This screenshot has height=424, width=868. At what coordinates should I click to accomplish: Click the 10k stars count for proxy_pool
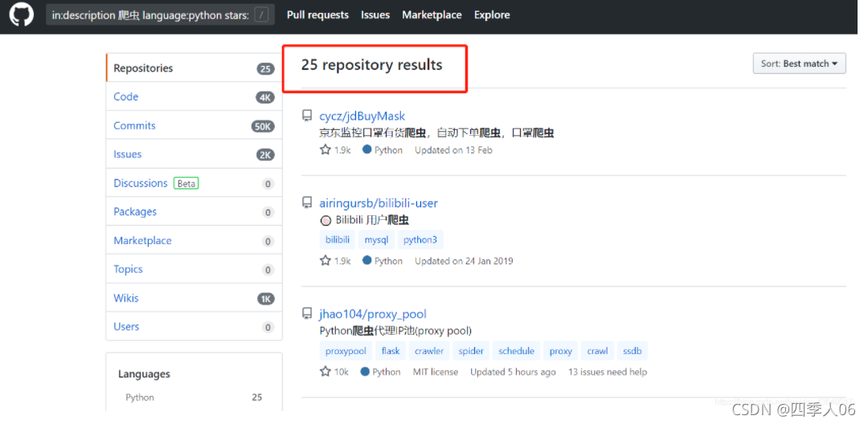tap(342, 372)
